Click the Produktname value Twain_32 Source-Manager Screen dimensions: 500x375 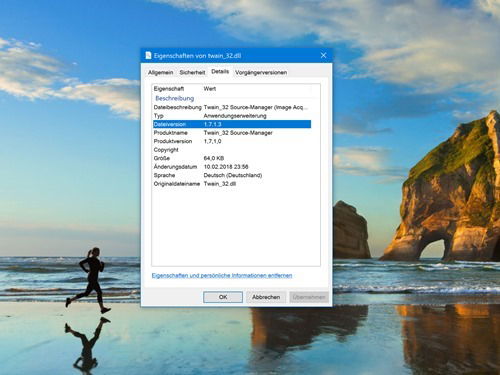pyautogui.click(x=238, y=133)
